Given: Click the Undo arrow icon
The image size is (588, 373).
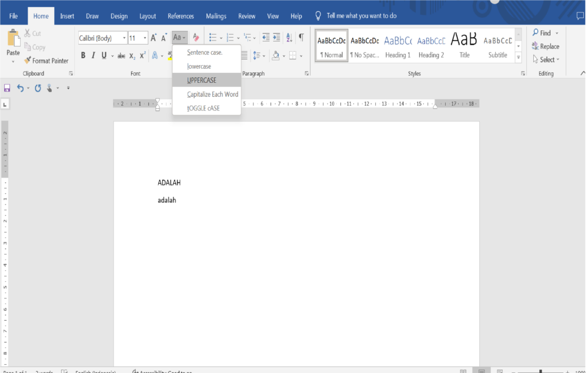Looking at the screenshot, I should coord(21,88).
